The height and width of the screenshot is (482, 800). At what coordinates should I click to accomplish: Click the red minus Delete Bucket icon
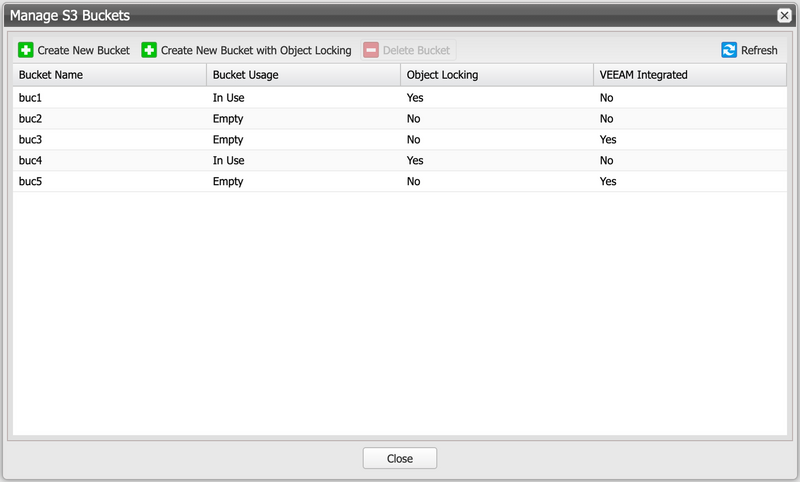tap(371, 50)
